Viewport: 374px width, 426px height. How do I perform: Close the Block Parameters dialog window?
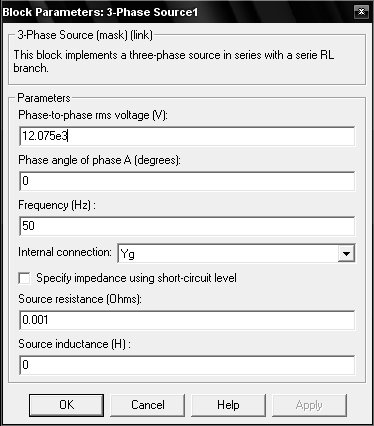[361, 12]
